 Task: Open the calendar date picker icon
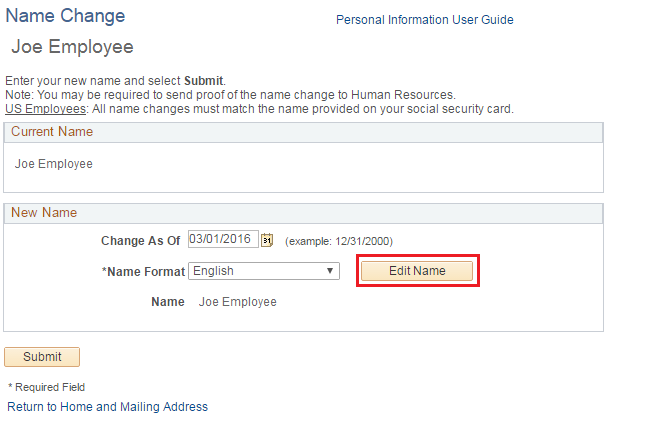[x=267, y=240]
